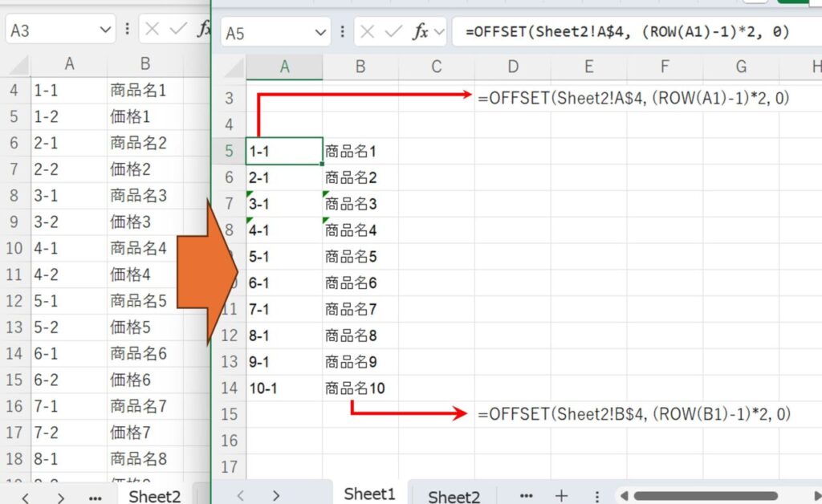Select row 18 header in left Sheet2 window

[x=14, y=458]
